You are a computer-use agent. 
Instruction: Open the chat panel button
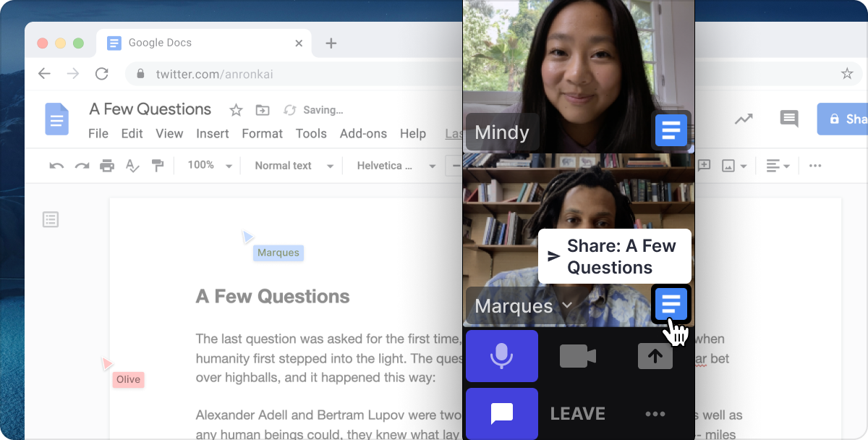click(502, 414)
